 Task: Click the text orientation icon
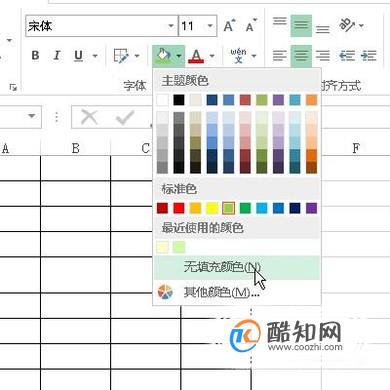pos(347,25)
